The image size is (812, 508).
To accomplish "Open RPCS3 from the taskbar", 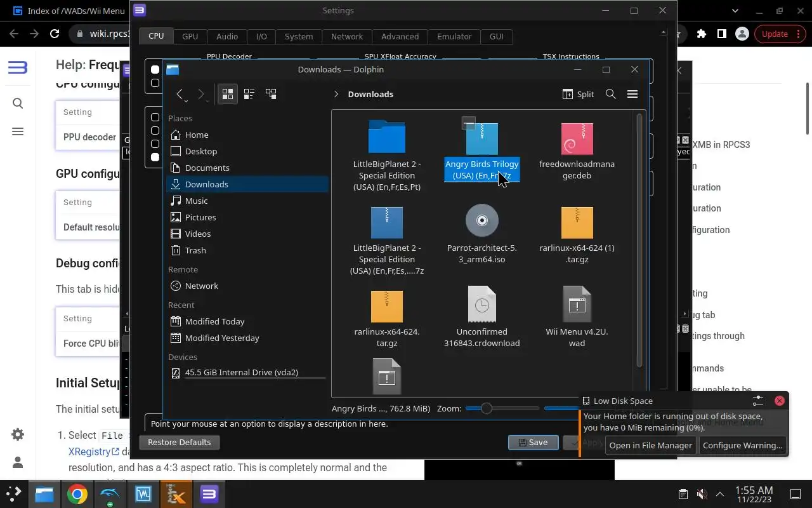I will [x=209, y=493].
